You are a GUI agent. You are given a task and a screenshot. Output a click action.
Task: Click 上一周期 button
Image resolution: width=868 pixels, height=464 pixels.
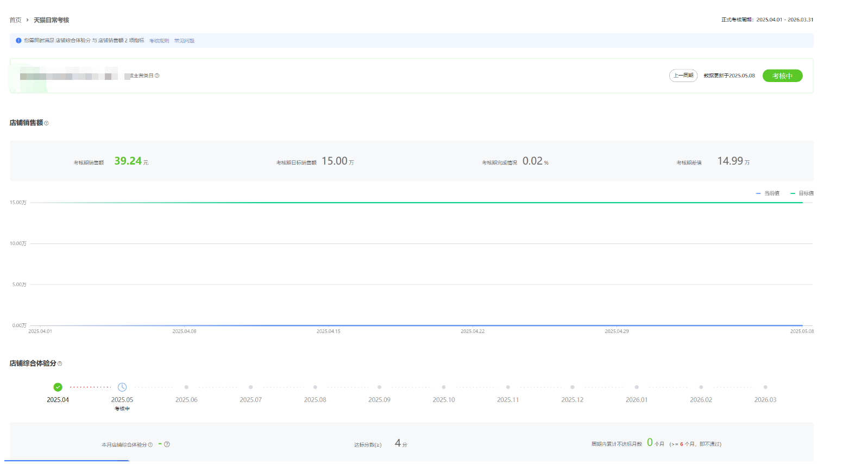point(683,76)
